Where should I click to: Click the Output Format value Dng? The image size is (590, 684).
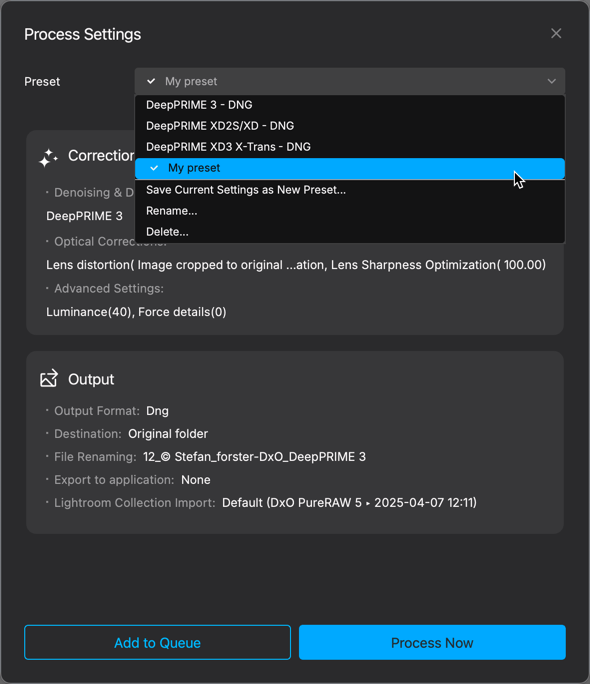tap(157, 411)
